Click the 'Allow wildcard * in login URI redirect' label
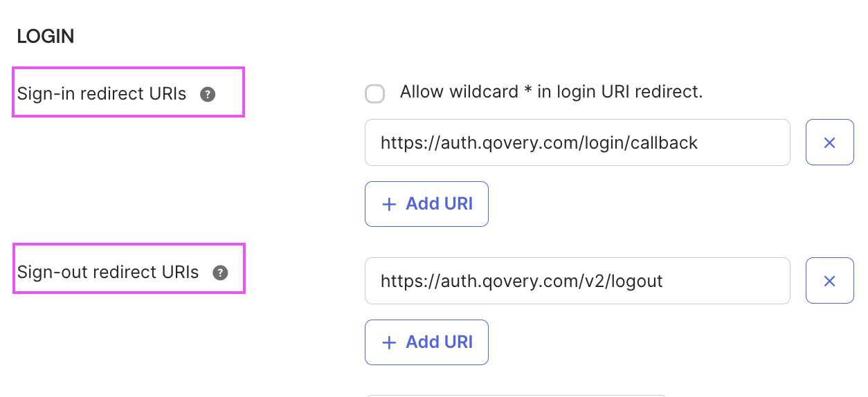868x397 pixels. coord(551,92)
